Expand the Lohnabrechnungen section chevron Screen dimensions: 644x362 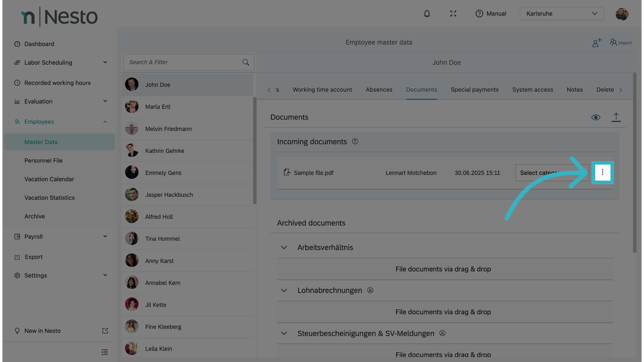click(284, 291)
